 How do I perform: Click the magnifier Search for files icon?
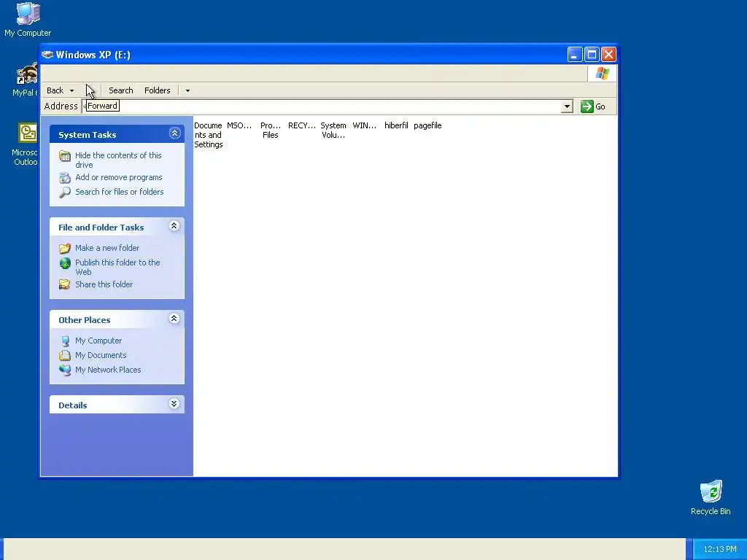coord(65,192)
